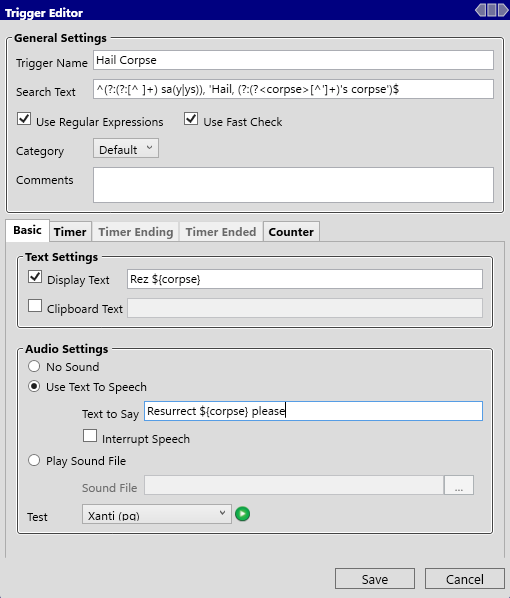Click the window control icons in title bar
The image size is (510, 598).
492,10
